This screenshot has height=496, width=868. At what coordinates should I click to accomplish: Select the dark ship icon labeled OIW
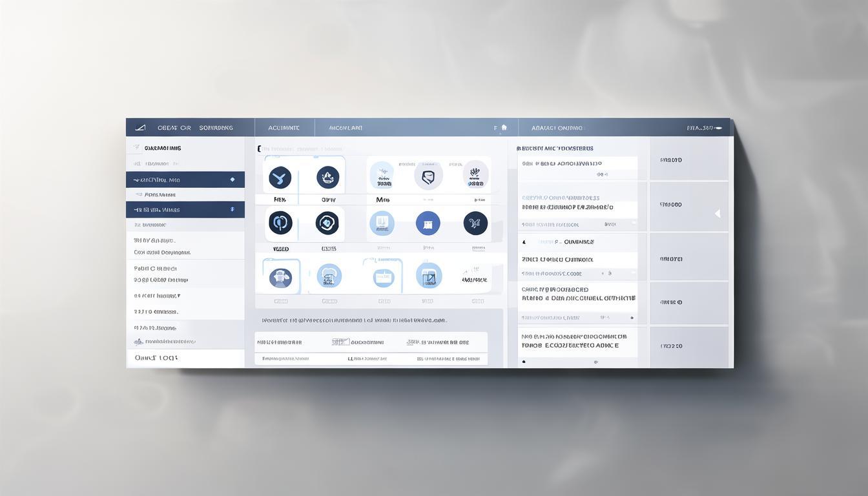point(327,178)
